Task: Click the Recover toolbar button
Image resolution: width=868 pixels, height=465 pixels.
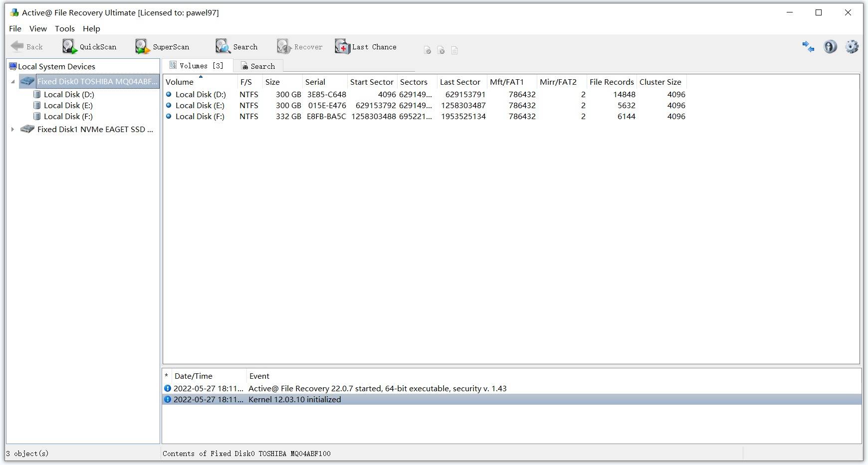Action: pos(300,47)
